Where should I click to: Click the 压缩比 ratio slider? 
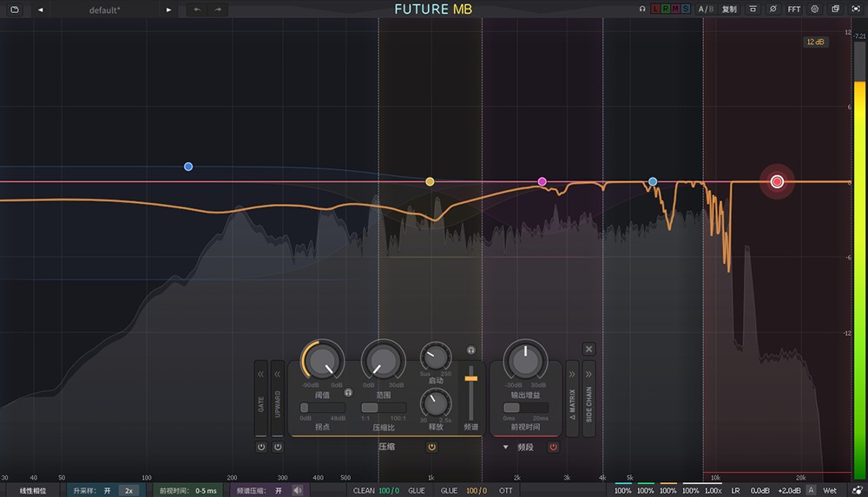point(384,408)
